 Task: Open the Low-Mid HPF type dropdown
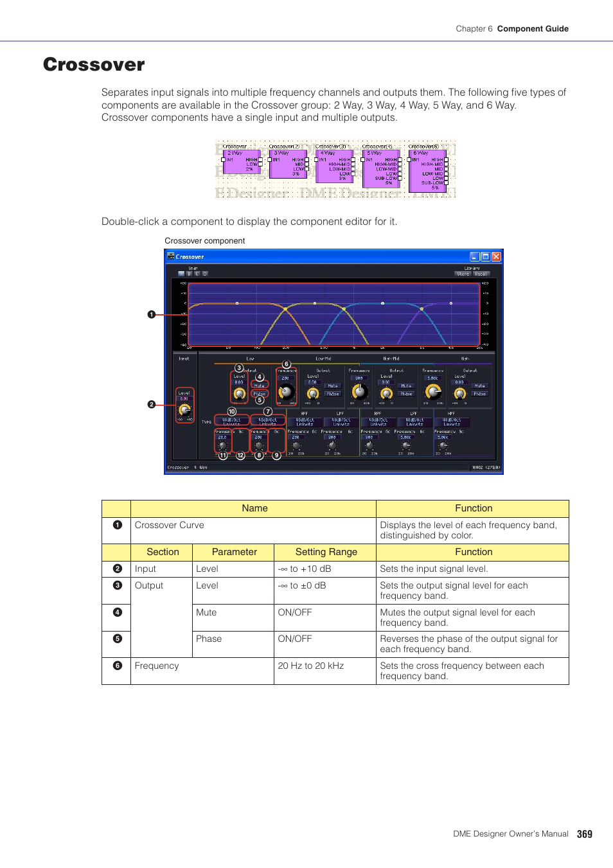coord(305,421)
